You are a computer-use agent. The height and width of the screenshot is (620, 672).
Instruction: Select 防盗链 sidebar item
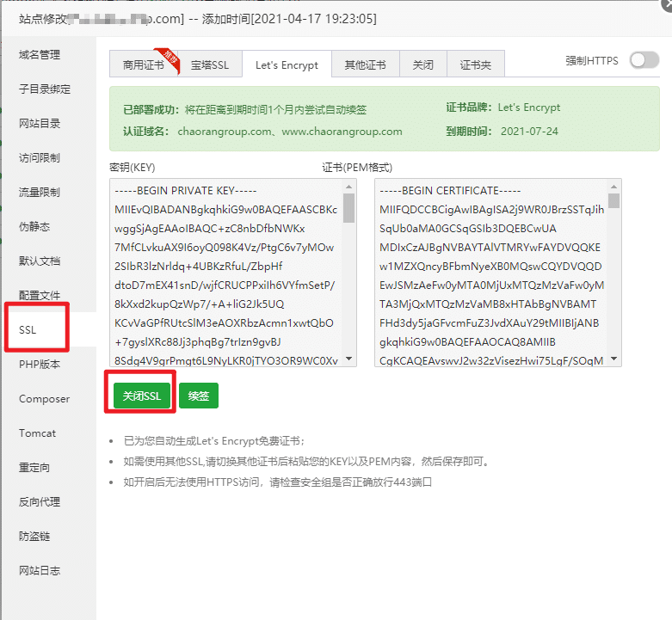pos(34,536)
